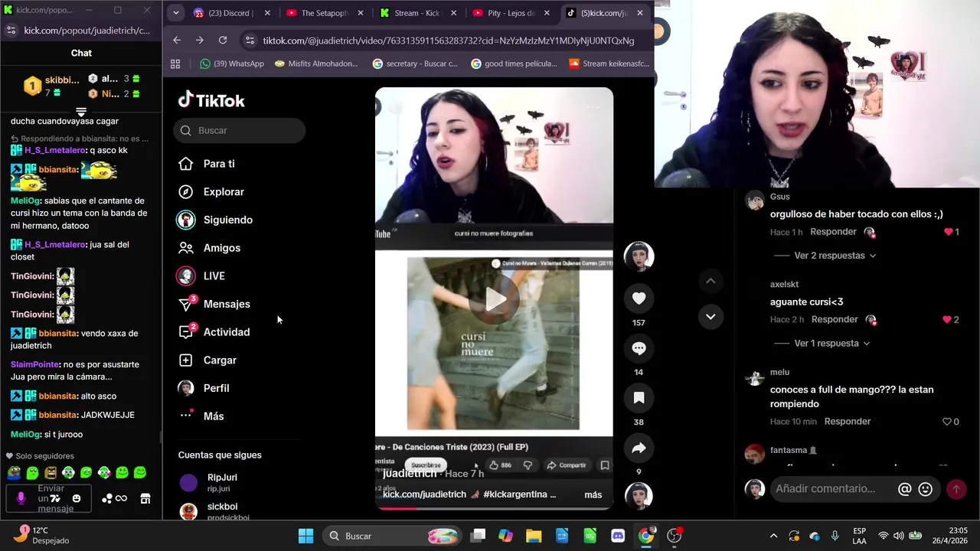Go to previous video with up arrow
Viewport: 980px width, 551px height.
tap(710, 281)
